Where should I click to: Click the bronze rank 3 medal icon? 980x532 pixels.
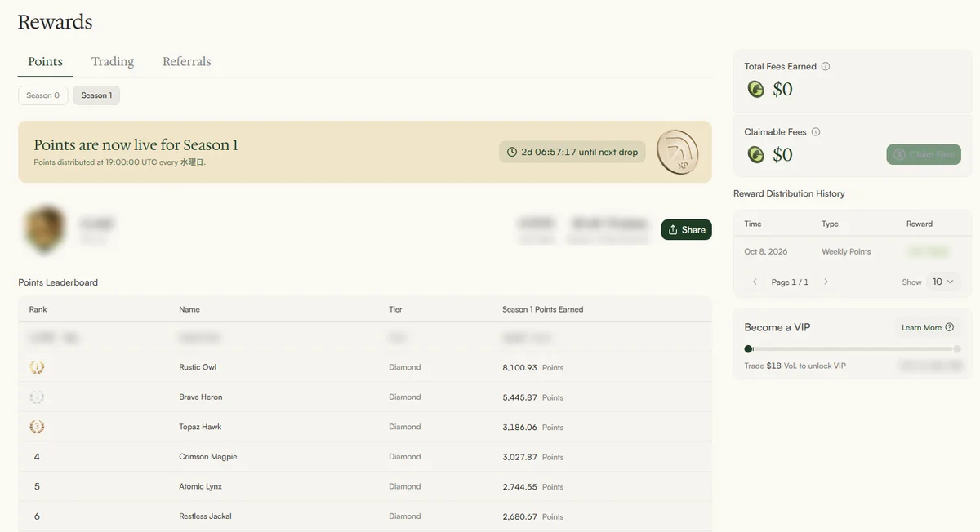[37, 427]
